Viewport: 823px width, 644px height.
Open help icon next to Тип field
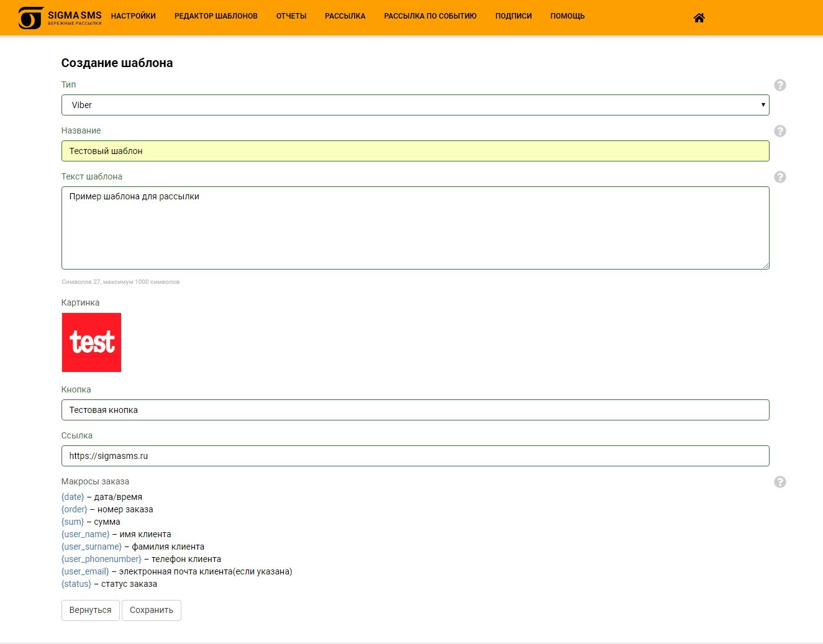(780, 85)
